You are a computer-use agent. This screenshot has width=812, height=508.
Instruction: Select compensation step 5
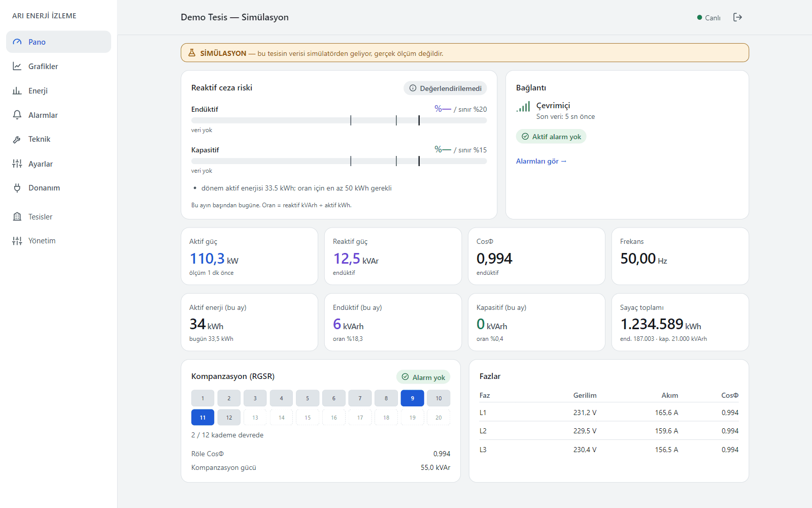coord(308,398)
